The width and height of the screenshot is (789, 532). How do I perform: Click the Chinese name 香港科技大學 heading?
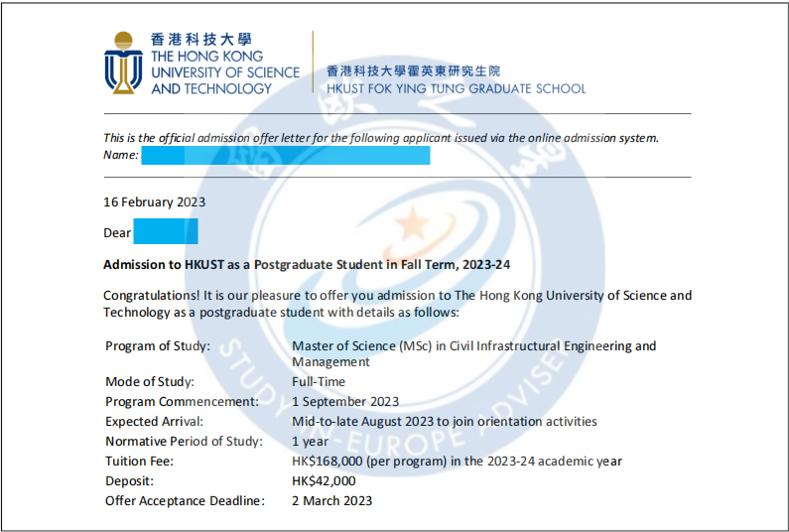[x=200, y=40]
